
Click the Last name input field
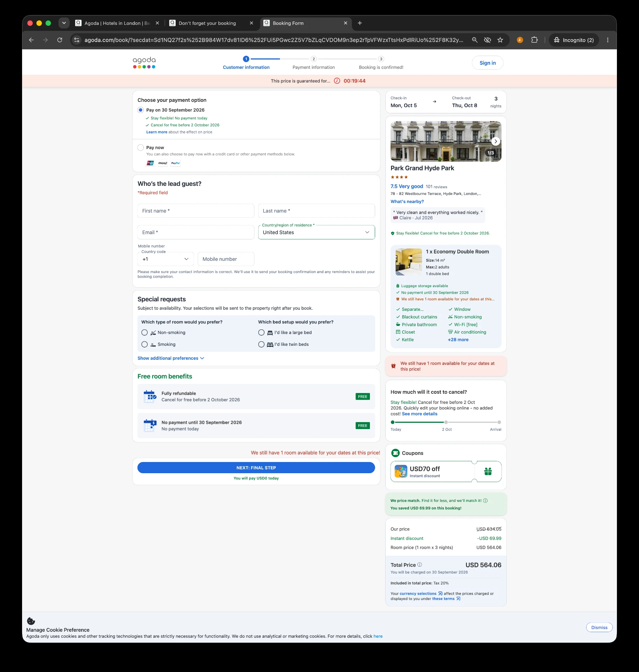click(316, 211)
